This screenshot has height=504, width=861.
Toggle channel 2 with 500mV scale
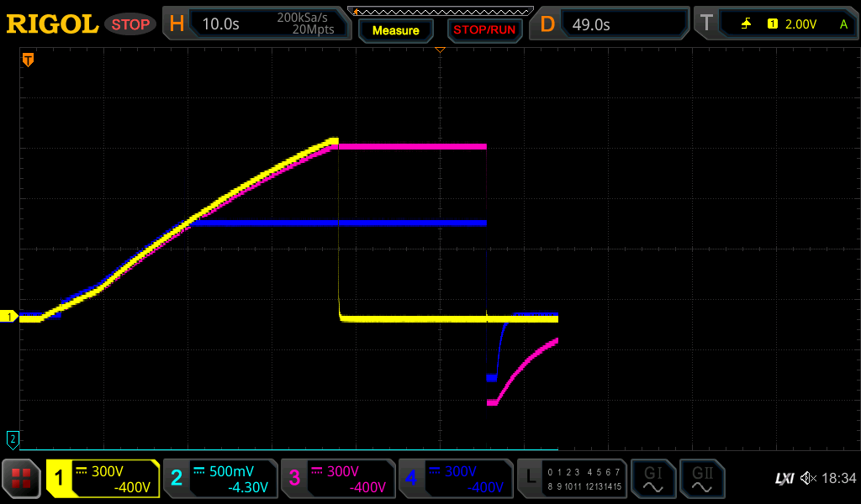220,479
